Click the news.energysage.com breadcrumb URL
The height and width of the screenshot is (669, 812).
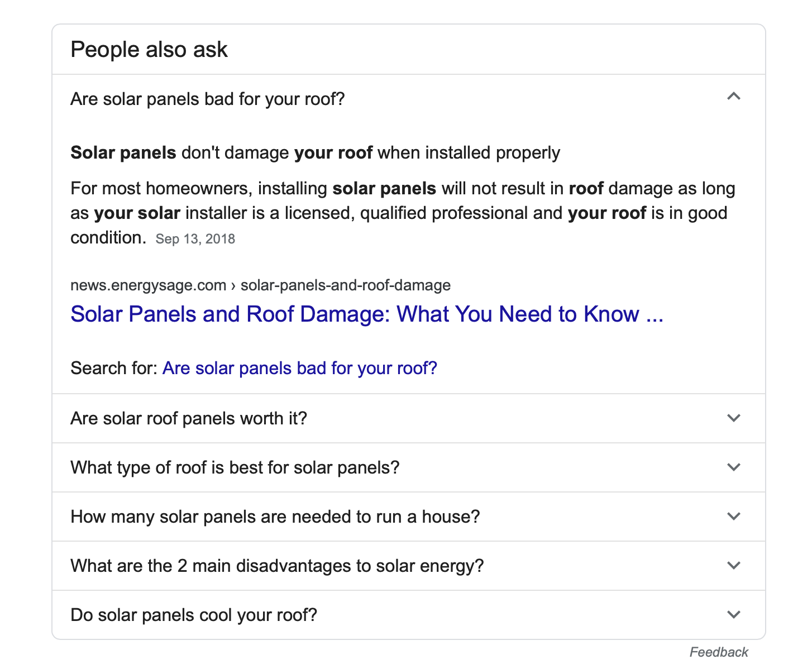pos(260,285)
